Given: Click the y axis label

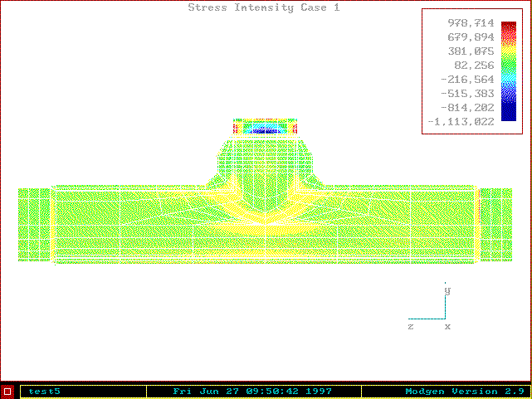Looking at the screenshot, I should click(x=447, y=290).
